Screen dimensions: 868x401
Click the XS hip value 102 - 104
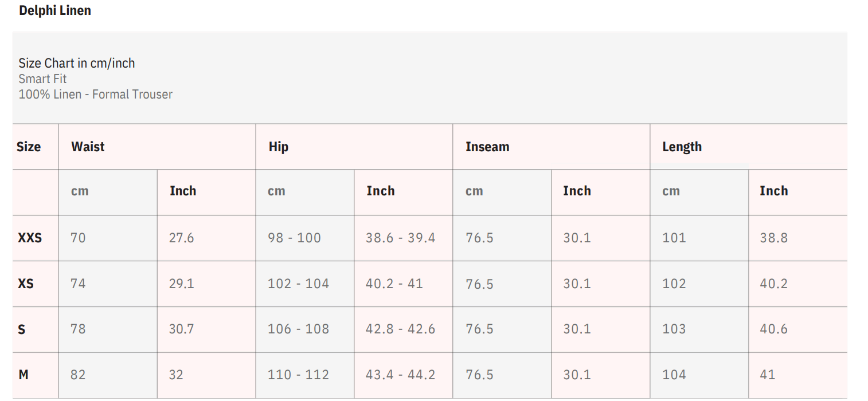298,284
